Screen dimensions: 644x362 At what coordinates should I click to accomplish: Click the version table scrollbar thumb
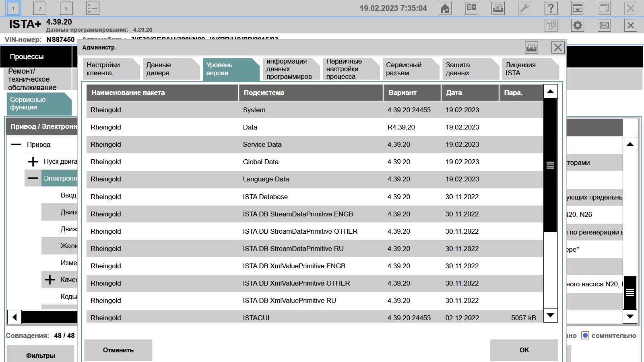click(550, 165)
